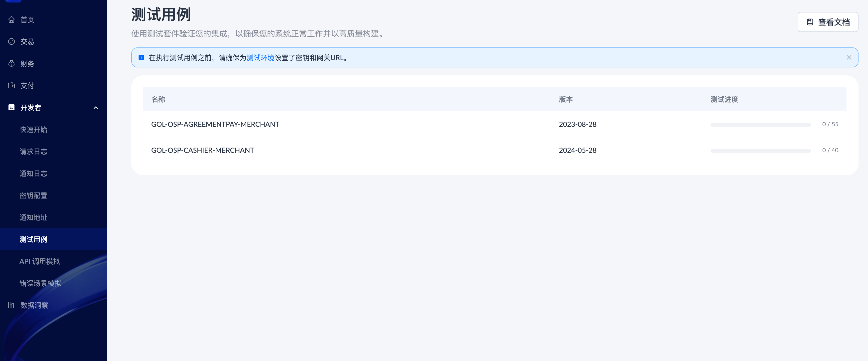This screenshot has height=361, width=868.
Task: Dismiss the info banner with X
Action: tap(849, 58)
